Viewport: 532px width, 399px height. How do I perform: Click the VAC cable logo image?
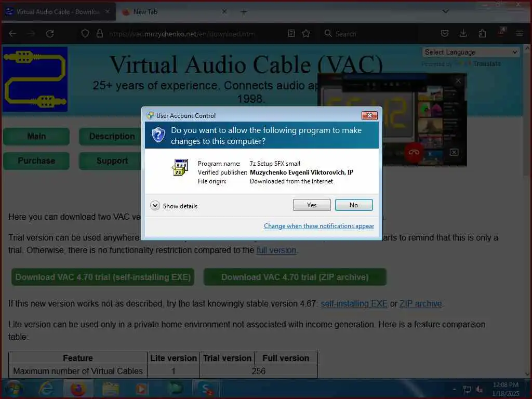coord(35,79)
